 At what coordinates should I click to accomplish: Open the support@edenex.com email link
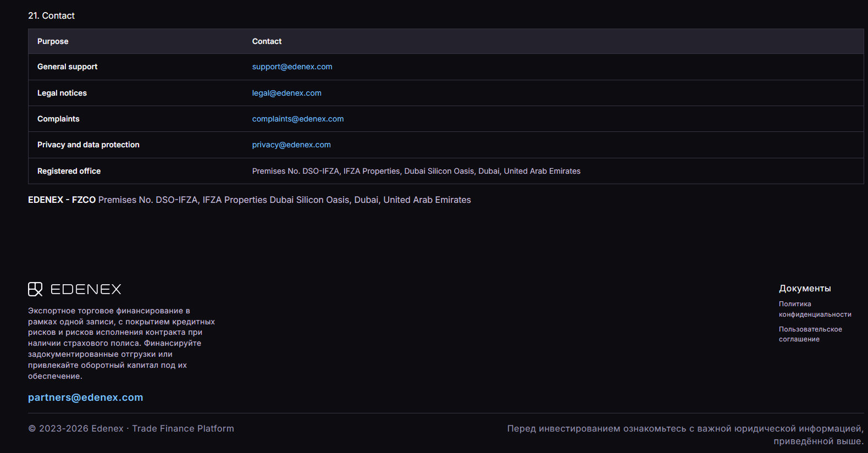[x=292, y=67]
